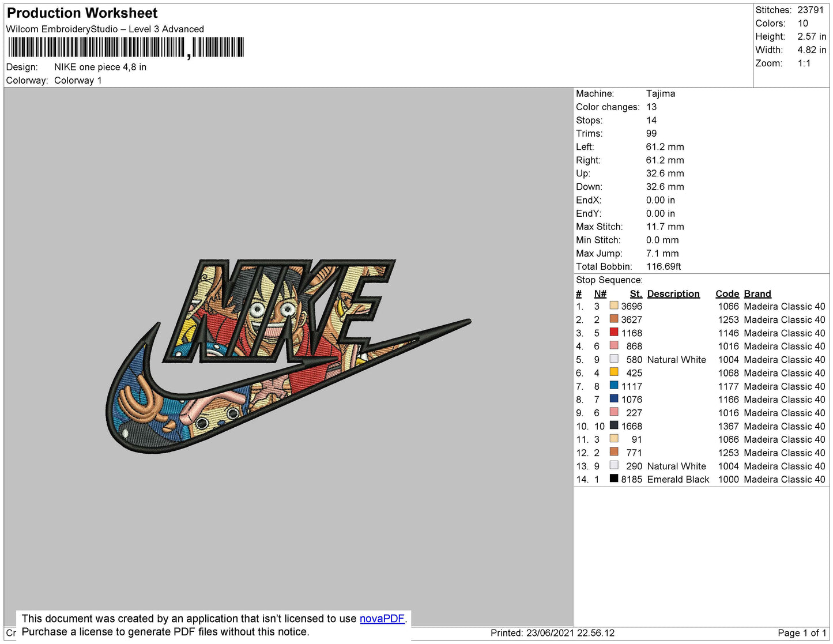Select the yellow swatch for code 1068
833x644 pixels.
click(x=614, y=372)
